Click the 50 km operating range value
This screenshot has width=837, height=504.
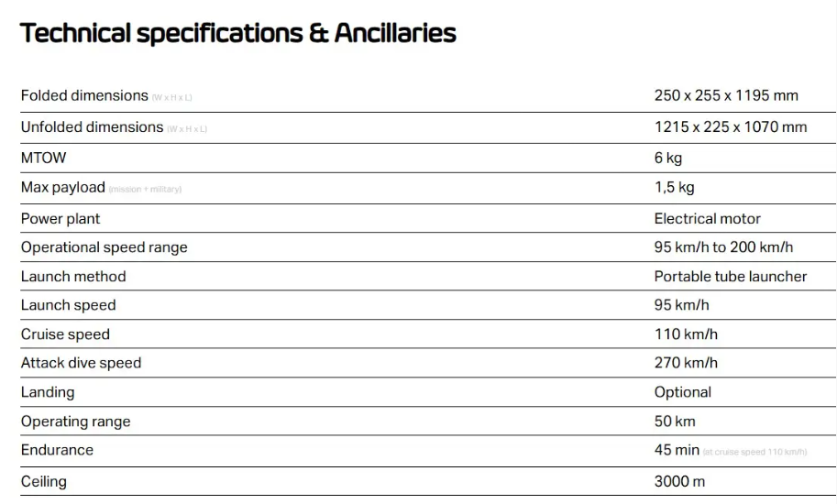(x=675, y=422)
